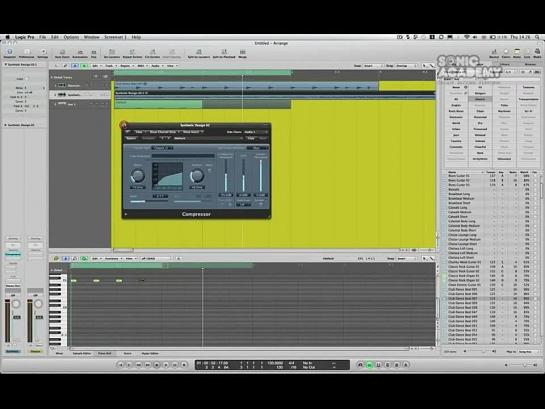Open the Region local menu in Arrange
This screenshot has width=545, height=409.
126,65
